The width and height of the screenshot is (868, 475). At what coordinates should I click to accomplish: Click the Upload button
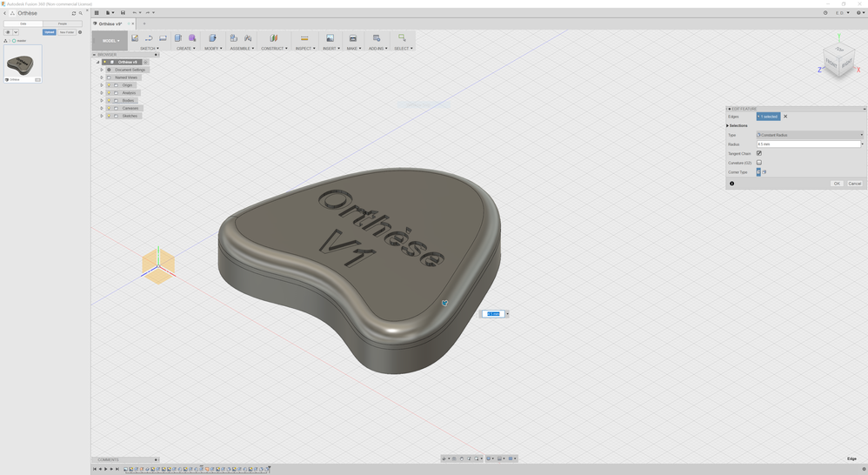pos(50,32)
